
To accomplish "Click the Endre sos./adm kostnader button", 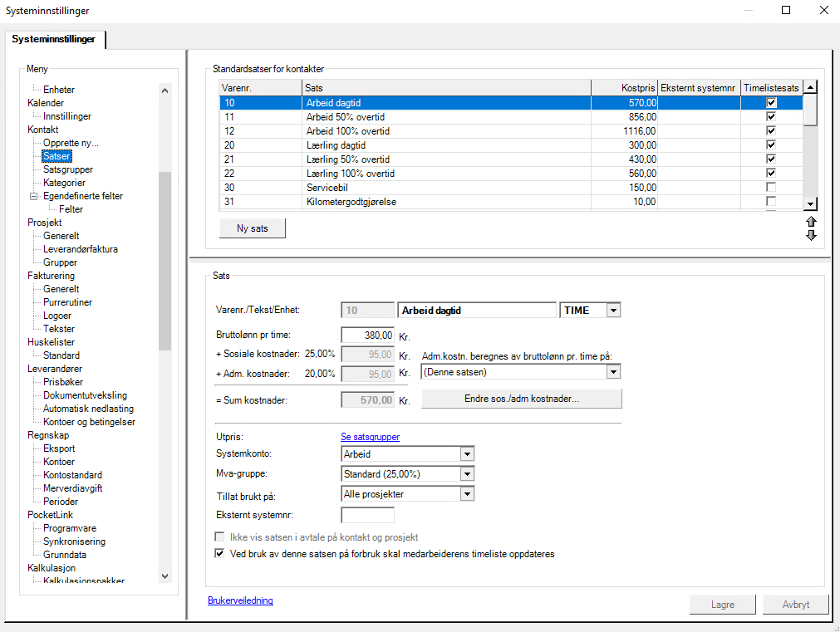I will tap(521, 399).
